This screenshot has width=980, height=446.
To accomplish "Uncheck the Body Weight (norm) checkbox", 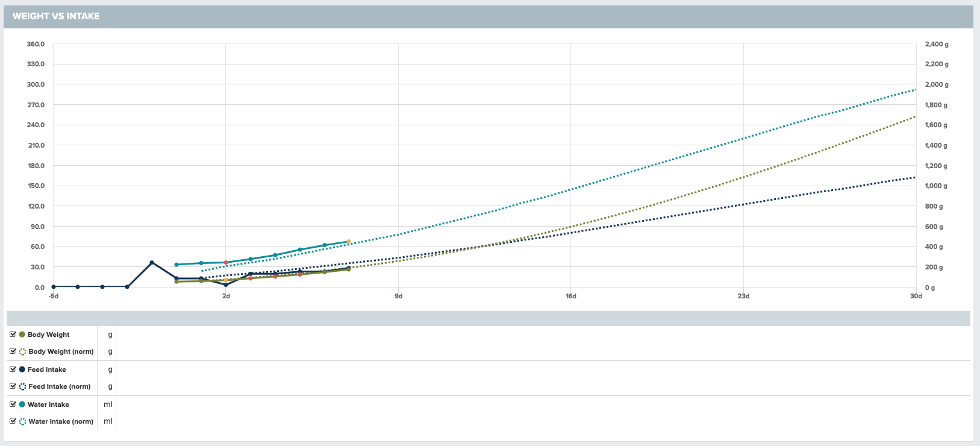I will [13, 351].
